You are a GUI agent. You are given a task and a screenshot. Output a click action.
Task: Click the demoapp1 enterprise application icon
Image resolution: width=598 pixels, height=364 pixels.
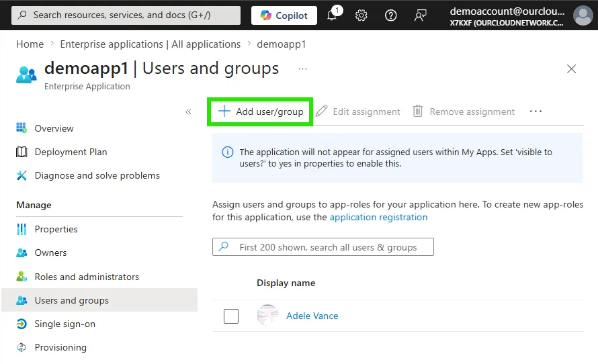tap(26, 75)
